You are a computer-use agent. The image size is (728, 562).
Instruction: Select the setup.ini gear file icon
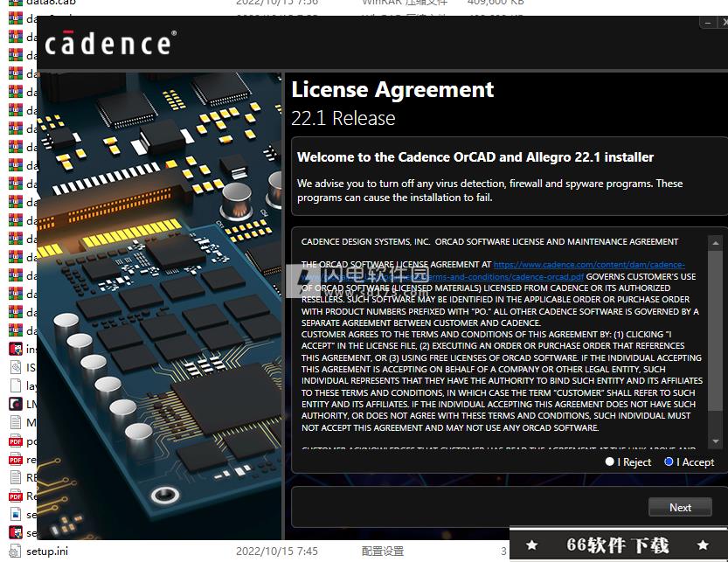(16, 551)
